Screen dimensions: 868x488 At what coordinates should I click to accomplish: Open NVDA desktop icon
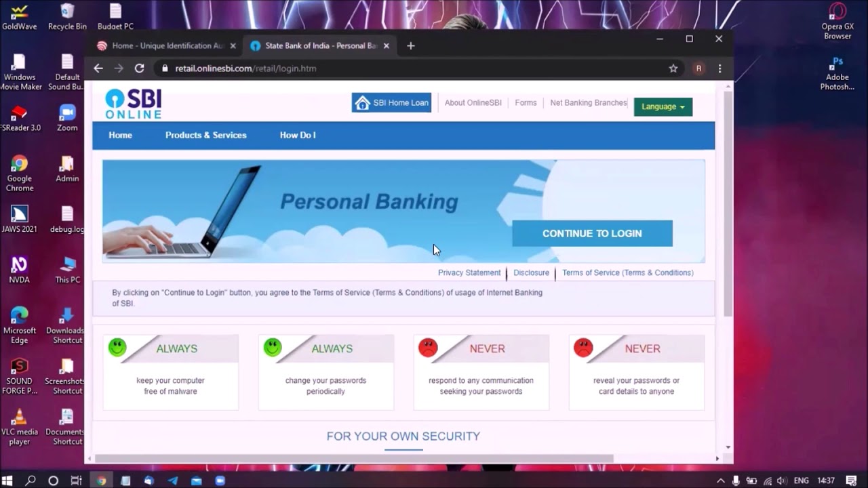(x=20, y=270)
